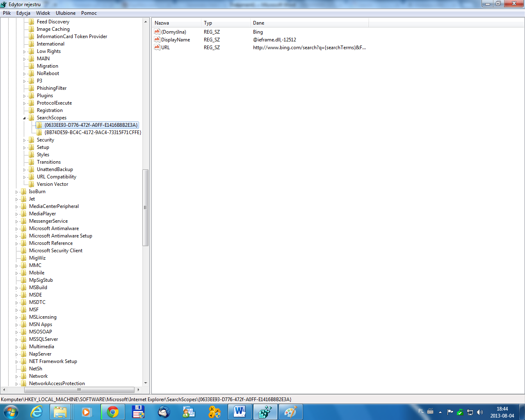
Task: Collapse the SearchScopes key
Action: pos(25,118)
